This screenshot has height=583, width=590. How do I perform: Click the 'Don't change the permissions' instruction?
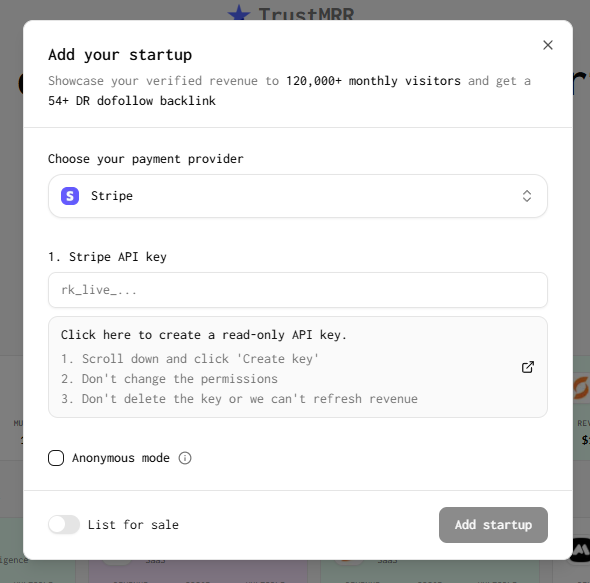pyautogui.click(x=169, y=379)
